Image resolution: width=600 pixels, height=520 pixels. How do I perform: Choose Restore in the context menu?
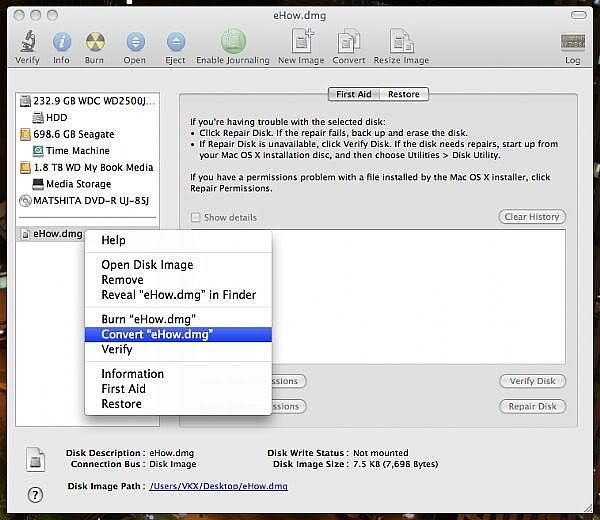coord(178,404)
